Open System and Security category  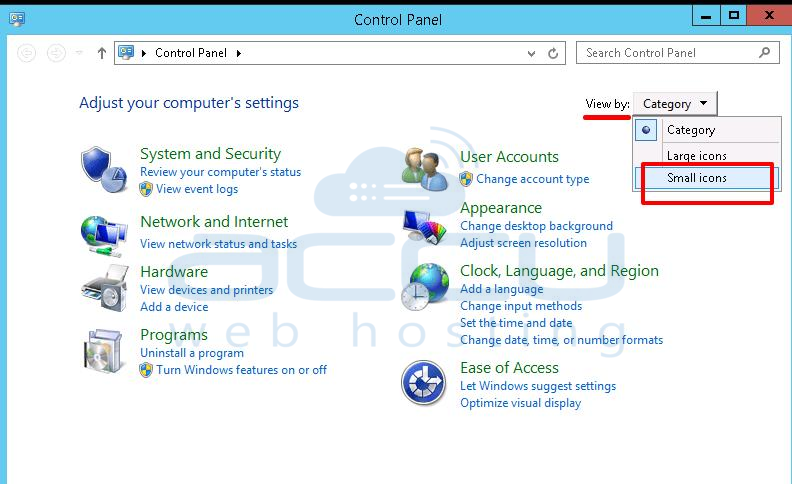pyautogui.click(x=210, y=153)
